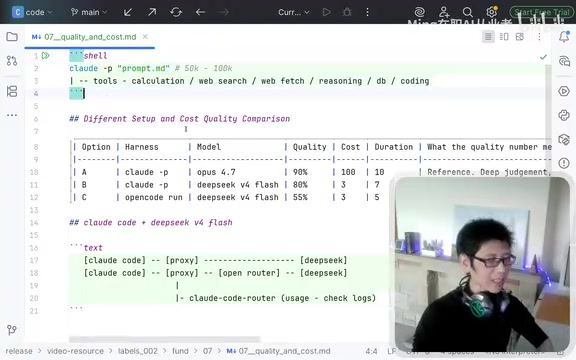Open the Structure tool window icon

point(12,91)
